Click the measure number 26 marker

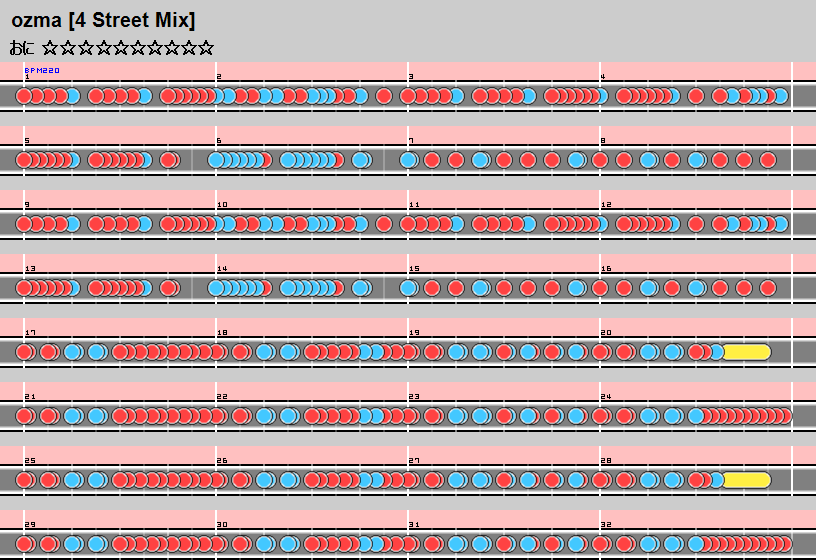click(222, 461)
